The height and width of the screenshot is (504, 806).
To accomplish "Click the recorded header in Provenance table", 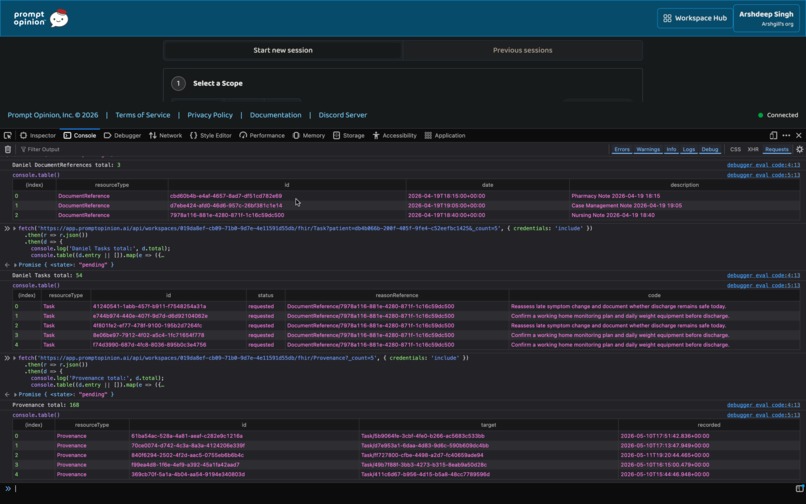I will 709,425.
